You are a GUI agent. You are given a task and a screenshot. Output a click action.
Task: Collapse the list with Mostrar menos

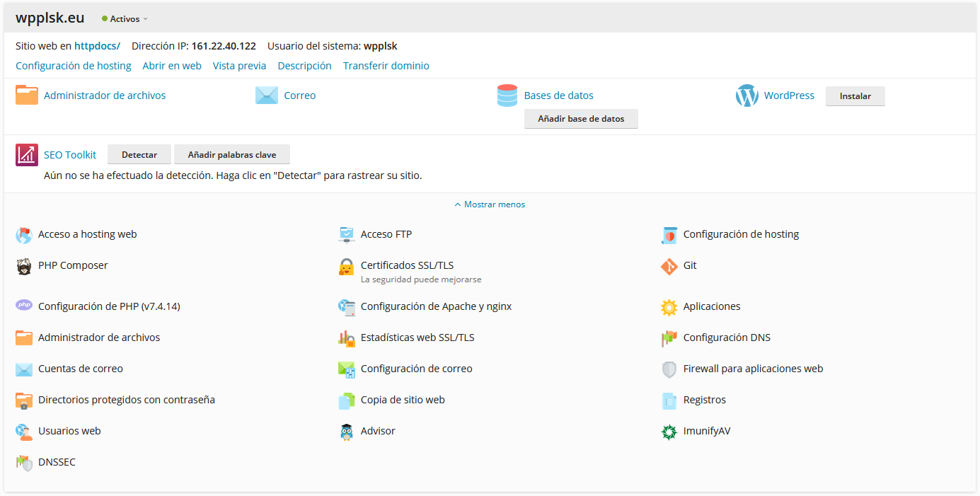[x=490, y=204]
